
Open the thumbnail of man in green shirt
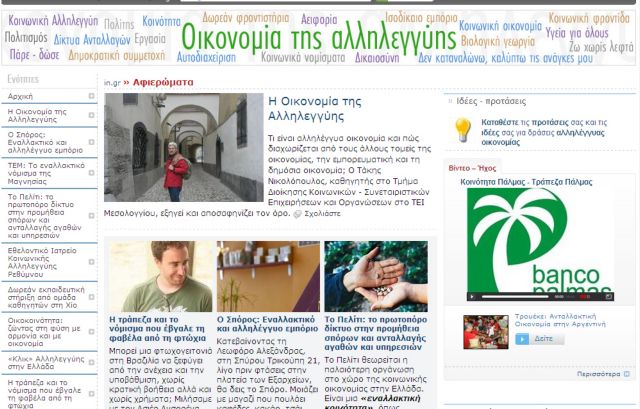click(161, 276)
